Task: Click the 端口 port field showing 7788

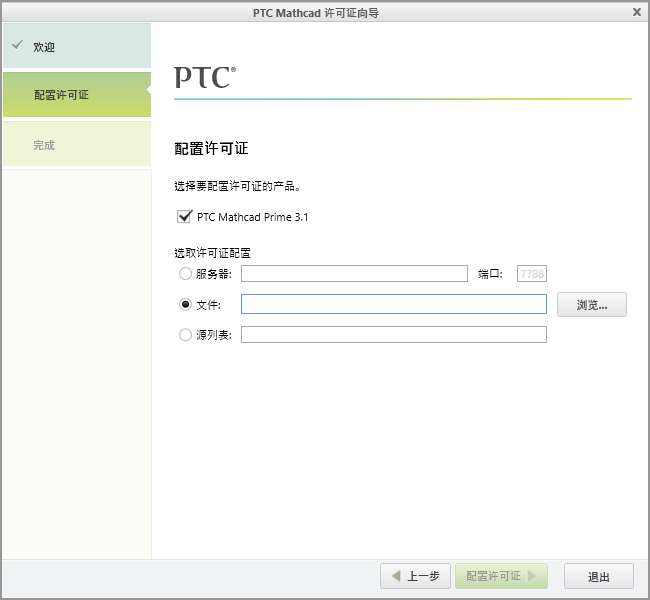Action: coord(532,274)
